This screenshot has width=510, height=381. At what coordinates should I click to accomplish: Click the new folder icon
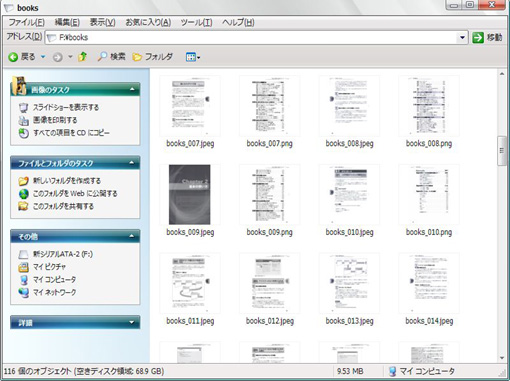coord(23,181)
